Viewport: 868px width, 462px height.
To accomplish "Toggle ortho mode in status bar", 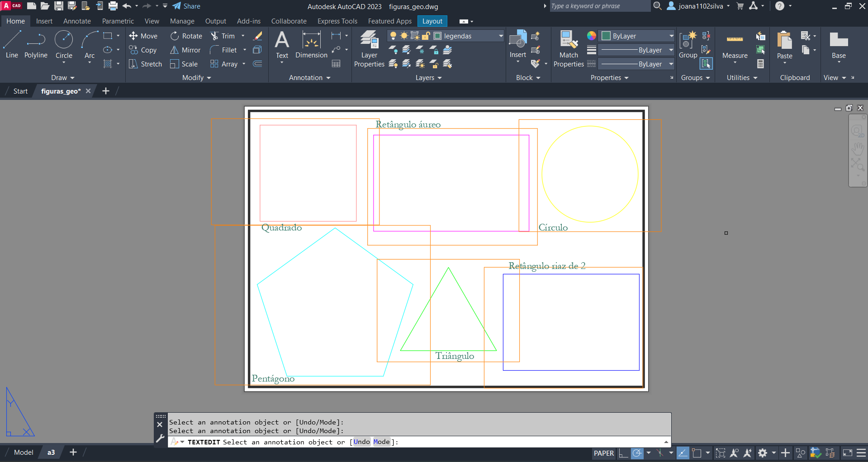I will point(623,453).
